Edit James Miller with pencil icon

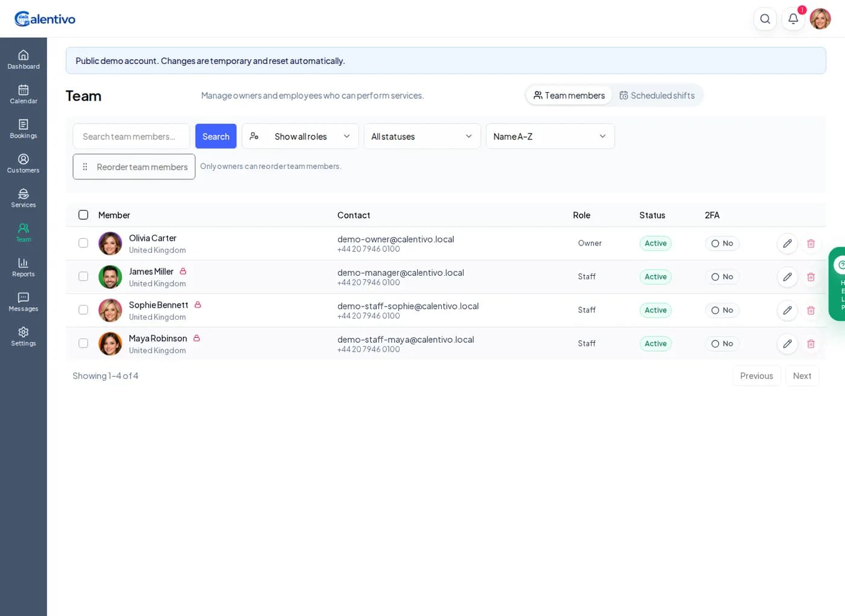tap(787, 277)
